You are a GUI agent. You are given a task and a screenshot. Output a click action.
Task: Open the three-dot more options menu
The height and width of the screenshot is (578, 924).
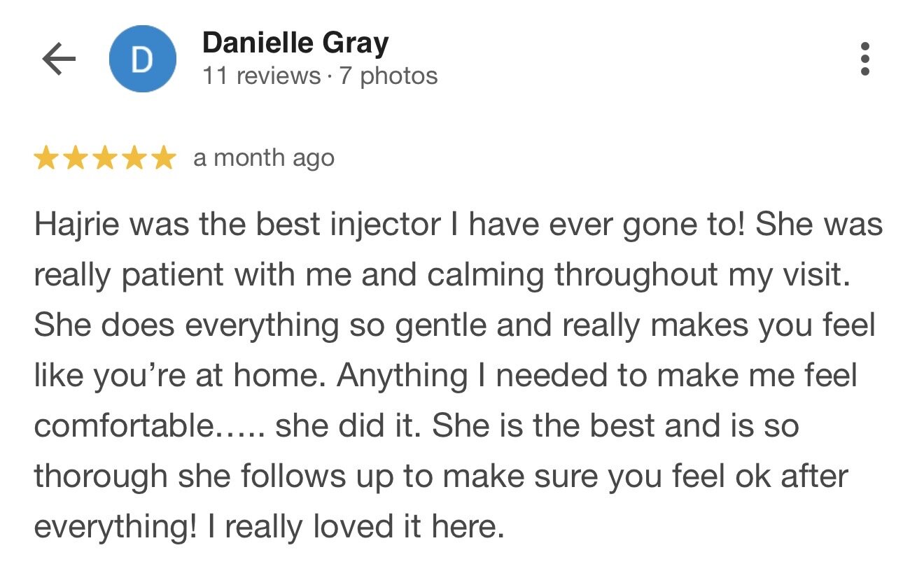865,59
